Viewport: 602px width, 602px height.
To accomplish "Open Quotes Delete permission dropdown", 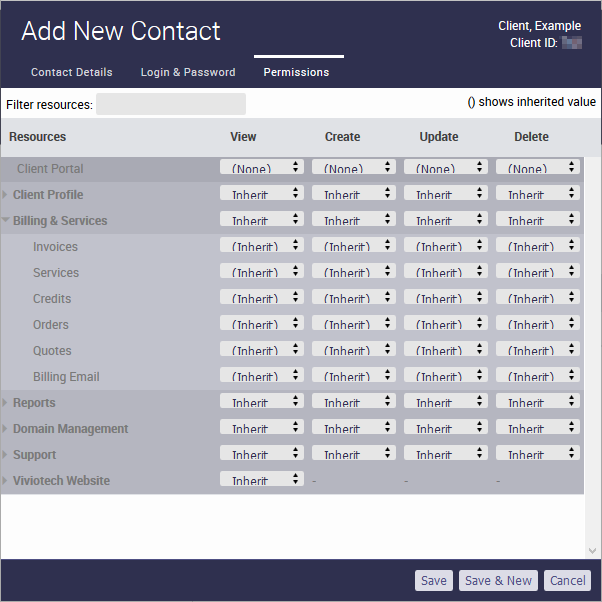I will [x=538, y=349].
